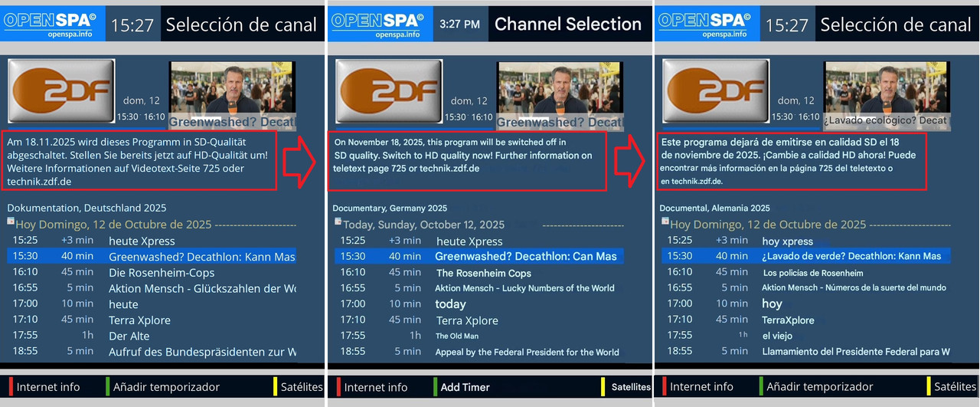The width and height of the screenshot is (980, 407).
Task: Select 'Llamamiento del Presidente Federal' row
Action: pyautogui.click(x=806, y=352)
